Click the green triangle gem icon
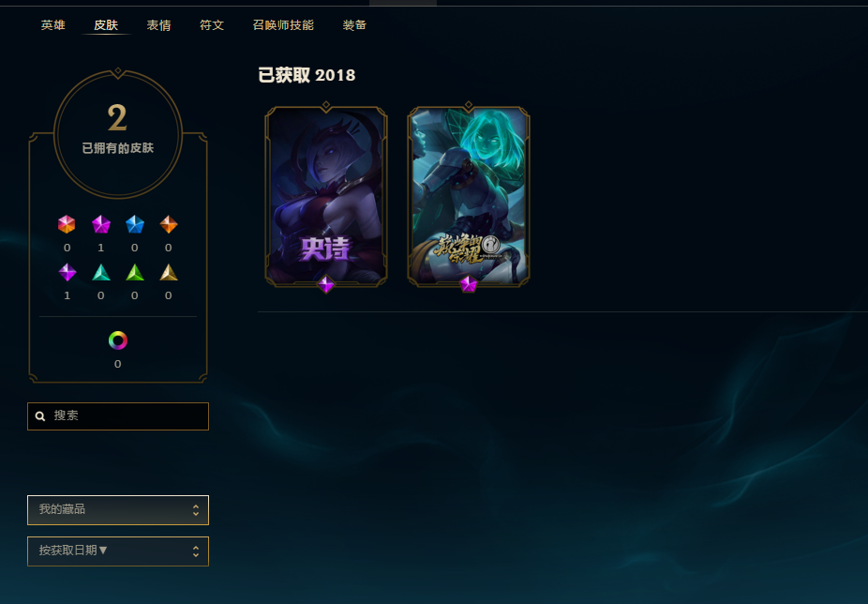 point(135,272)
